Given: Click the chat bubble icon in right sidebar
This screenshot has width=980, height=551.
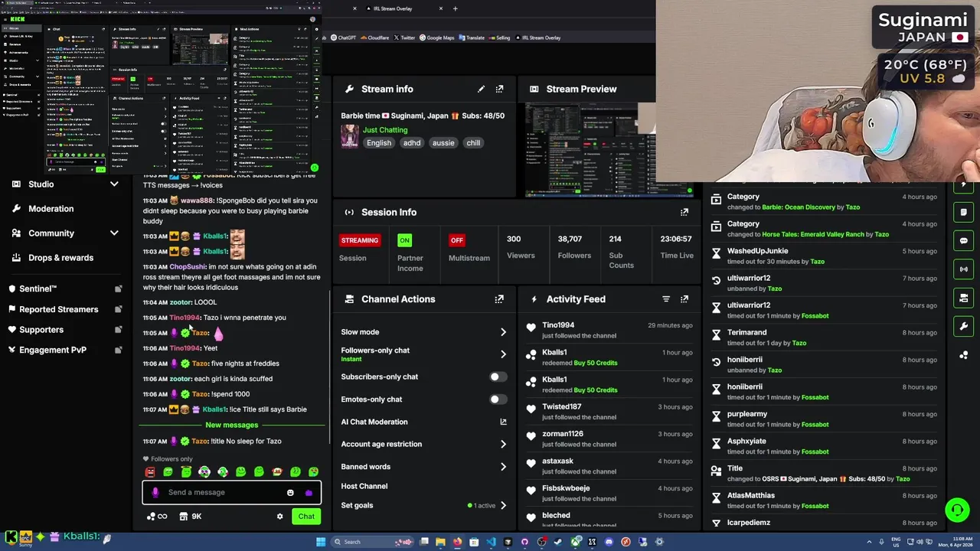Looking at the screenshot, I should pos(964,240).
